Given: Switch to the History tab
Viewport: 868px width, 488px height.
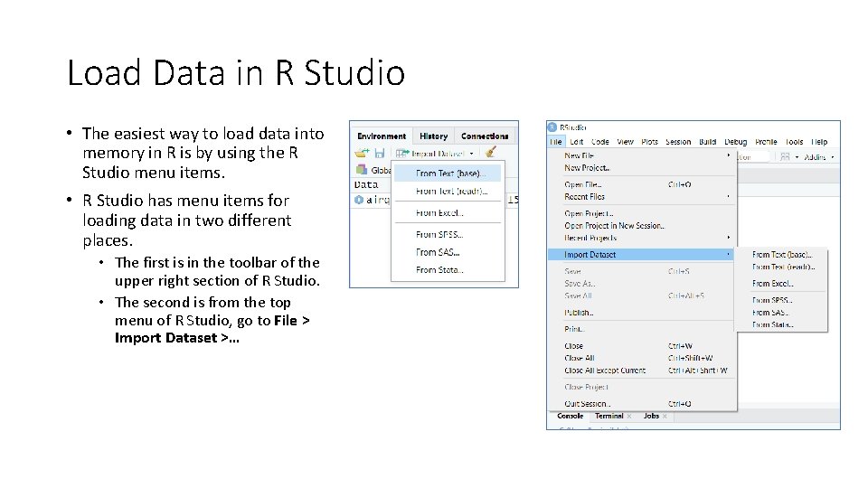Looking at the screenshot, I should click(433, 136).
